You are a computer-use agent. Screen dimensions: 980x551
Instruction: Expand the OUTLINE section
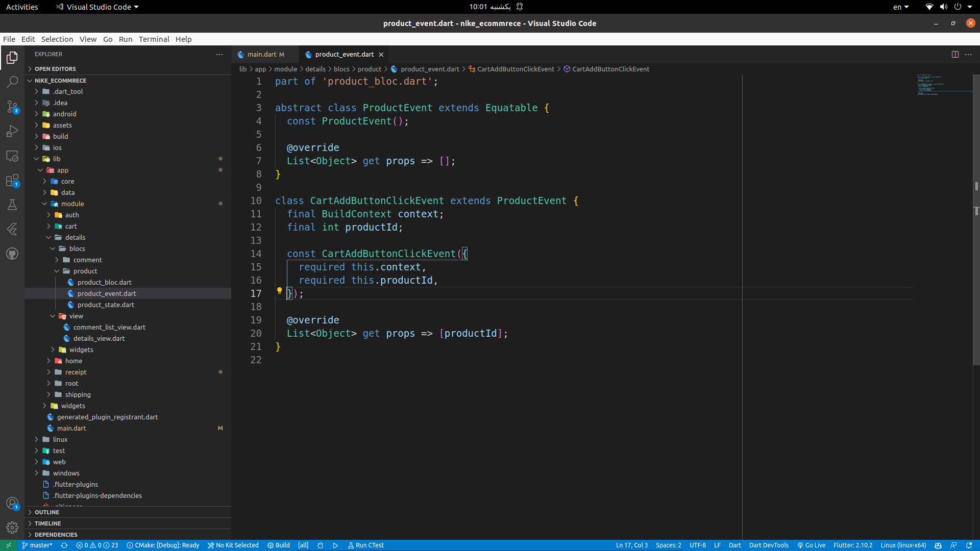pyautogui.click(x=128, y=512)
